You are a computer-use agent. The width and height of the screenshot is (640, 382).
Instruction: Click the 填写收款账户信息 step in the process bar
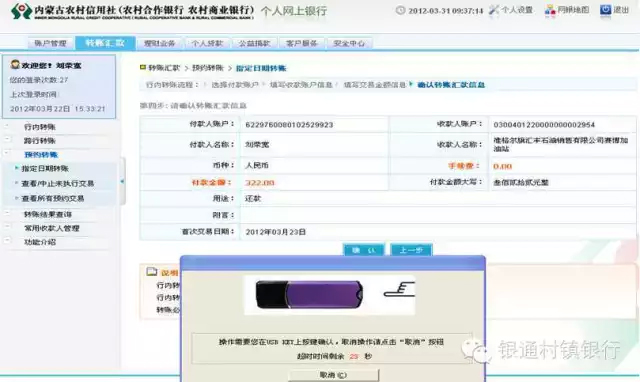tap(301, 85)
